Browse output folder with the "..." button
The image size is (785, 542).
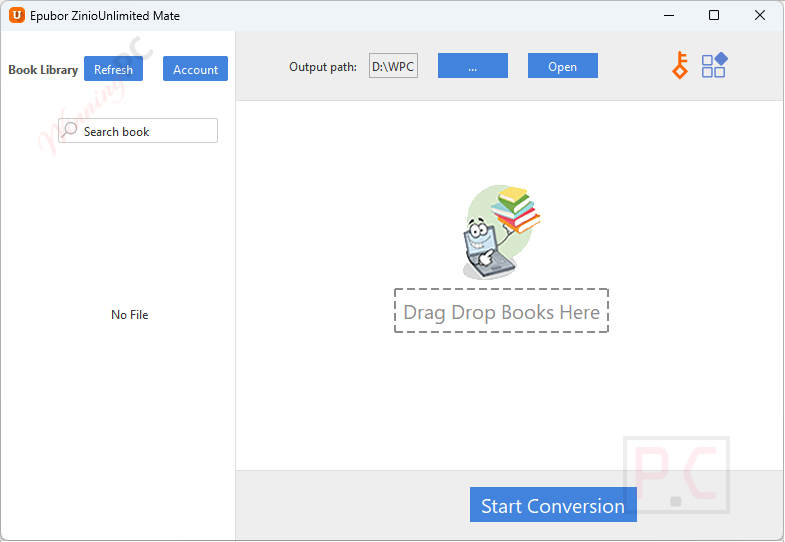pyautogui.click(x=473, y=66)
